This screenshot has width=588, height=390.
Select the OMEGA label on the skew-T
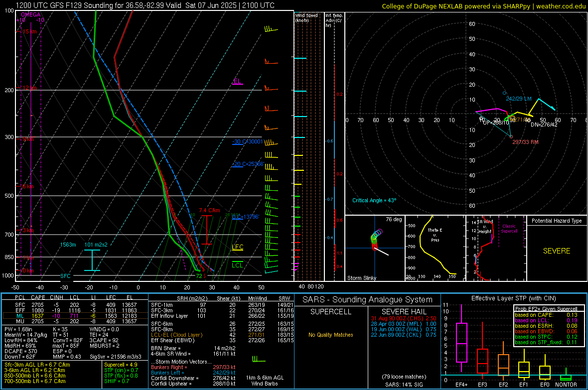31,14
